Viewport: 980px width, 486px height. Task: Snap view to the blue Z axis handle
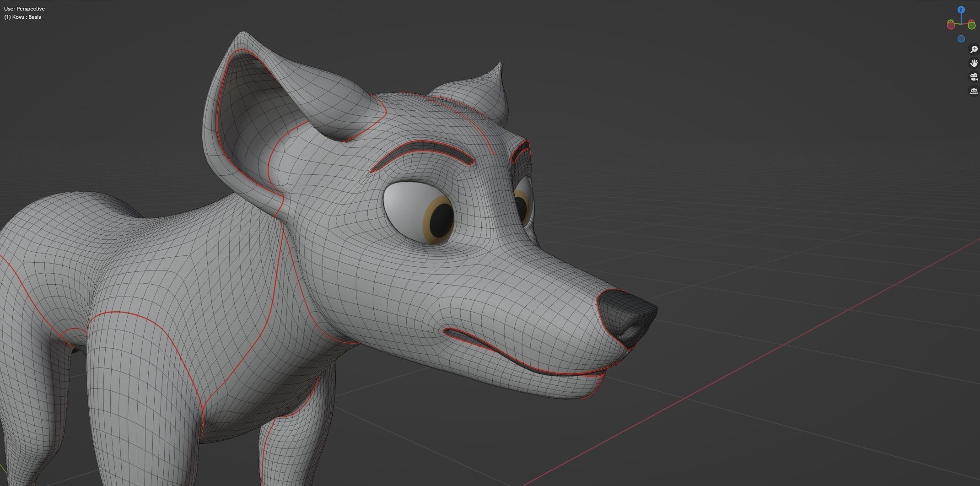[x=961, y=10]
